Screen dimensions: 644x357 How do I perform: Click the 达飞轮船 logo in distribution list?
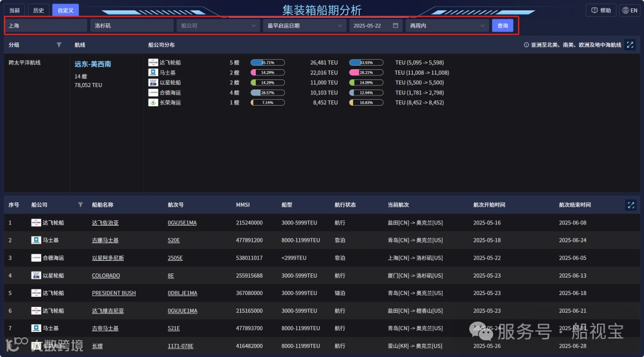[x=153, y=63]
